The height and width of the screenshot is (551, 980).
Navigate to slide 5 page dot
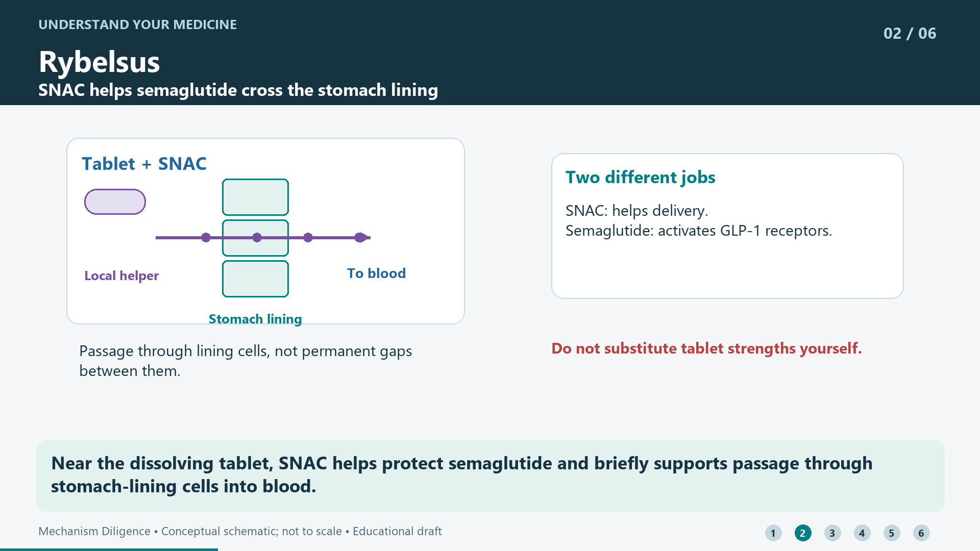click(x=892, y=533)
